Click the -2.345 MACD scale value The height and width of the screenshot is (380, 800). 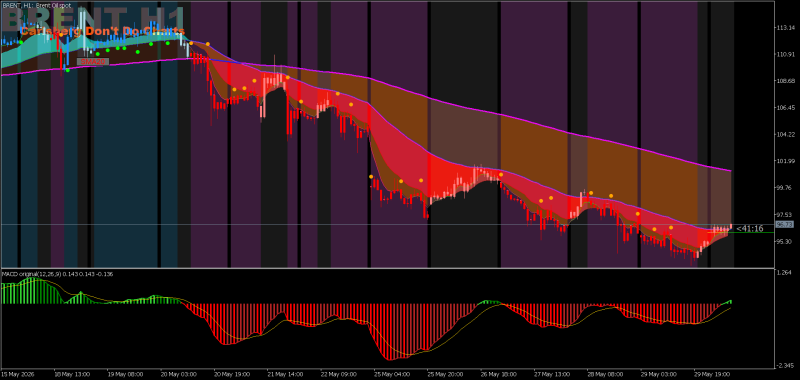click(x=785, y=365)
